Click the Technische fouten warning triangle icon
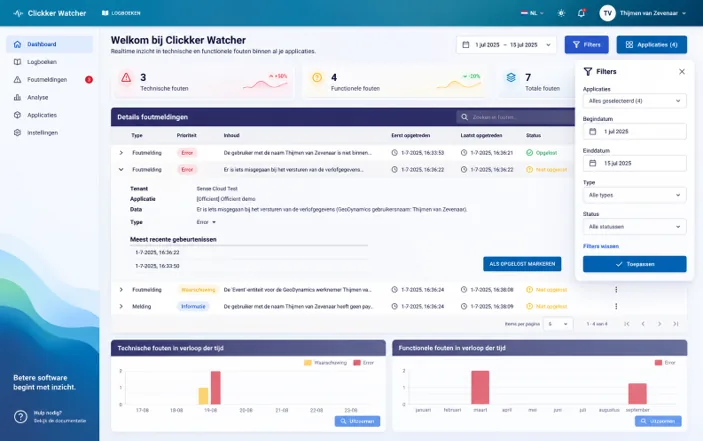This screenshot has height=441, width=703. point(126,78)
